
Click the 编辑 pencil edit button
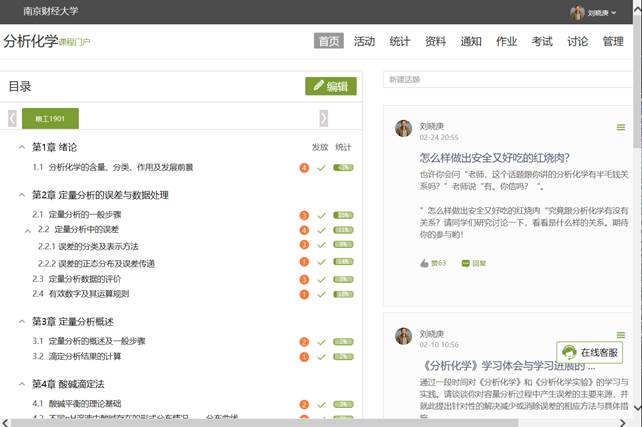pos(330,86)
